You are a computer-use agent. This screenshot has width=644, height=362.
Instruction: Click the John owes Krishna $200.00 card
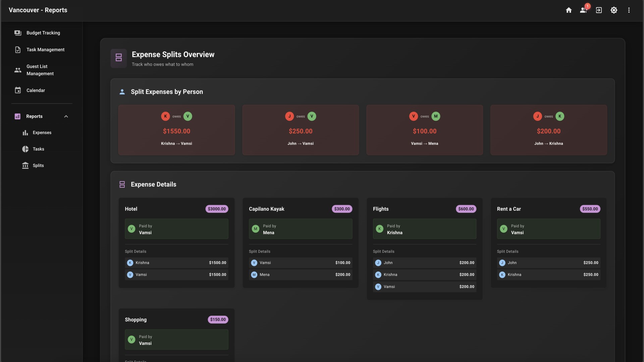(548, 130)
